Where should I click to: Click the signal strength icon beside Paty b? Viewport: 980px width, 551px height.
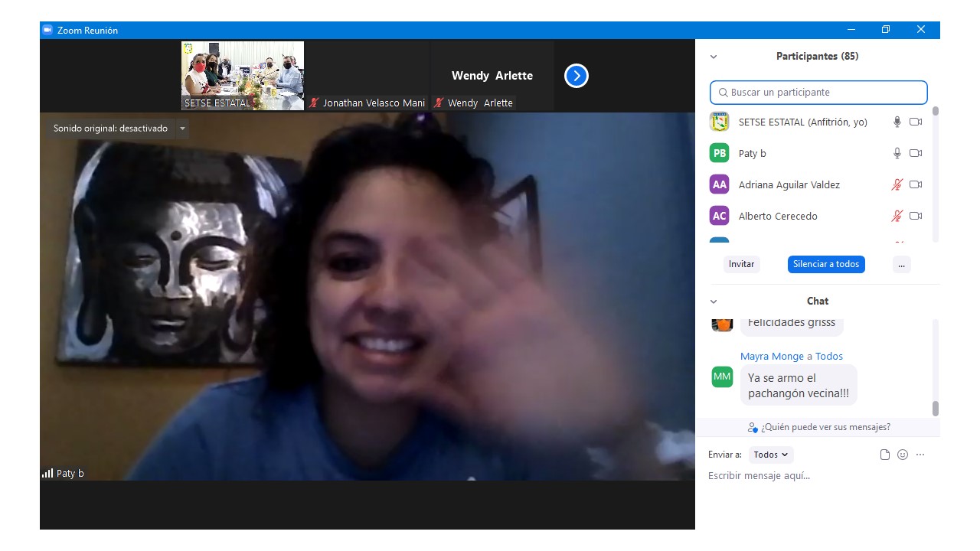coord(47,473)
